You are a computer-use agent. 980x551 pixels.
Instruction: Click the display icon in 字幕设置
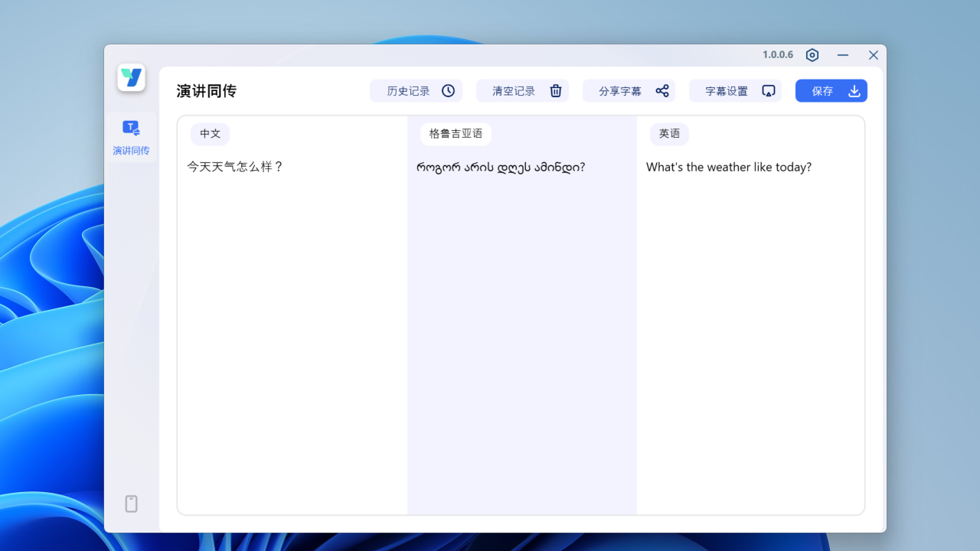coord(768,90)
